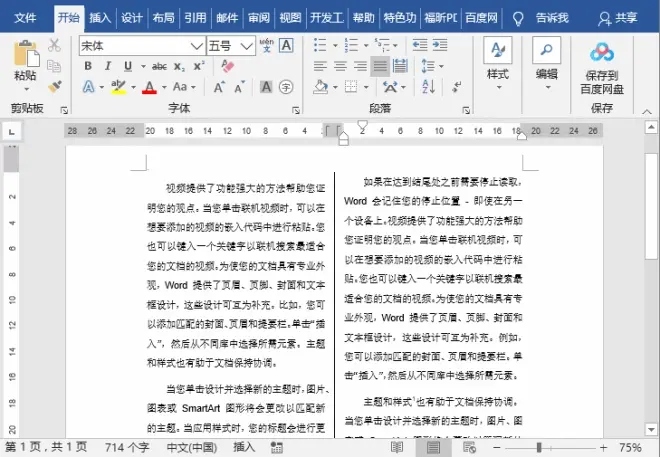Toggle Underline formatting
Image resolution: width=660 pixels, height=457 pixels.
128,66
